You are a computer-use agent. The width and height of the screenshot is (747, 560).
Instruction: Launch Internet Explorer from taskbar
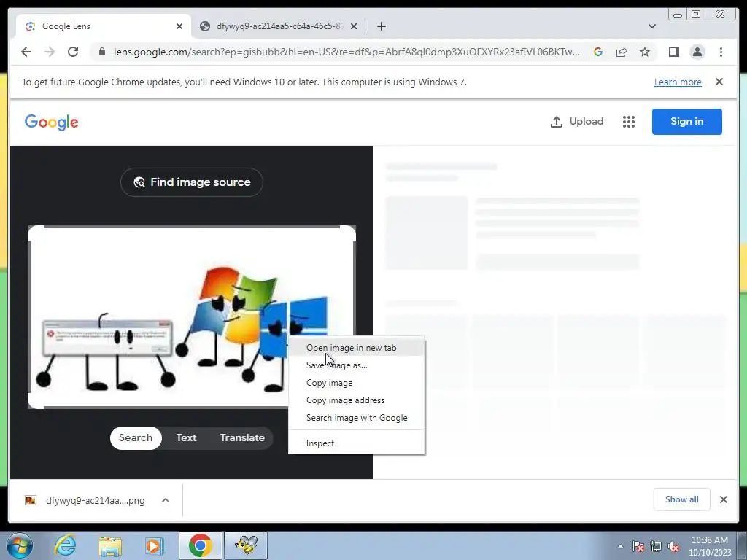coord(65,545)
